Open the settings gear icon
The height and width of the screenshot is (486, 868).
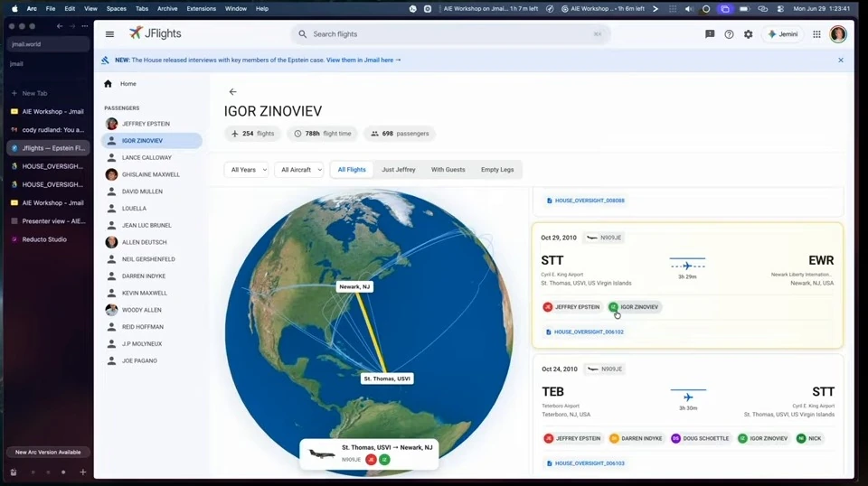click(749, 34)
